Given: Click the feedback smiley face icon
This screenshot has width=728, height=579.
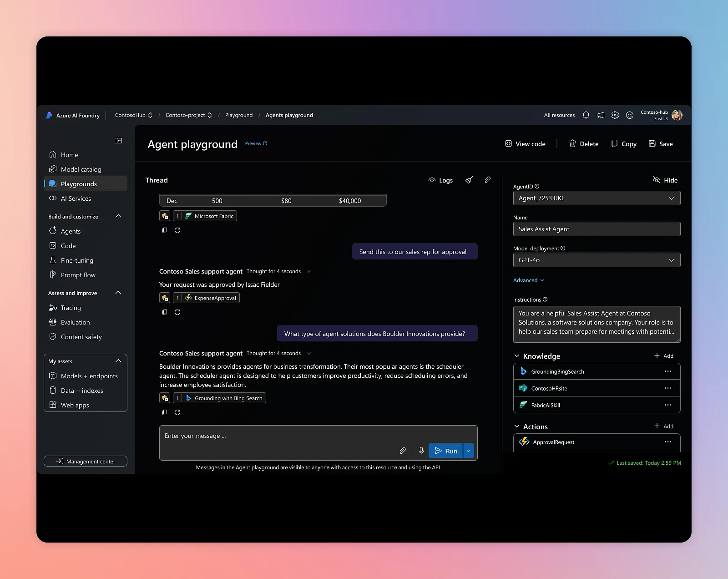Looking at the screenshot, I should 630,115.
